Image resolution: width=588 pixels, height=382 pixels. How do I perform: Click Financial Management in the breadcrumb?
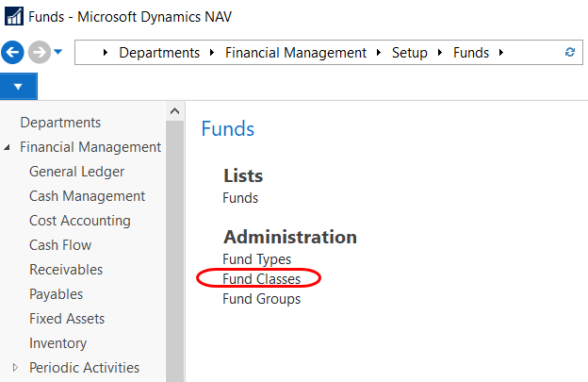point(295,53)
